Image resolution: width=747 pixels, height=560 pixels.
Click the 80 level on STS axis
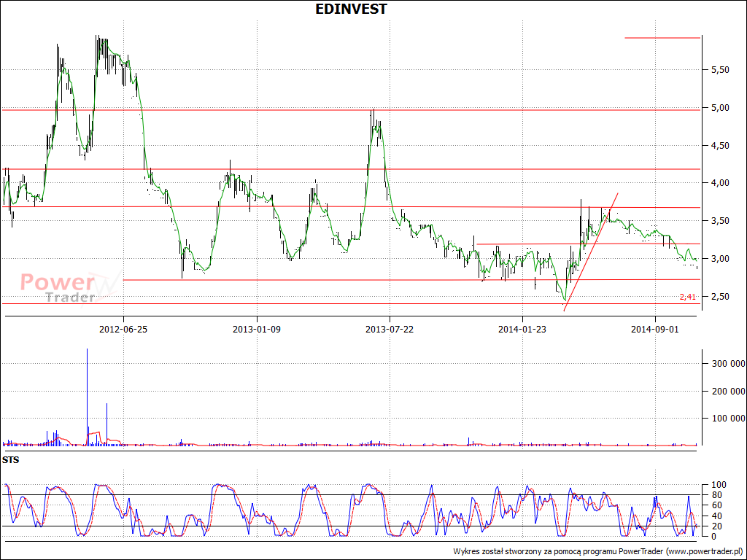click(716, 495)
